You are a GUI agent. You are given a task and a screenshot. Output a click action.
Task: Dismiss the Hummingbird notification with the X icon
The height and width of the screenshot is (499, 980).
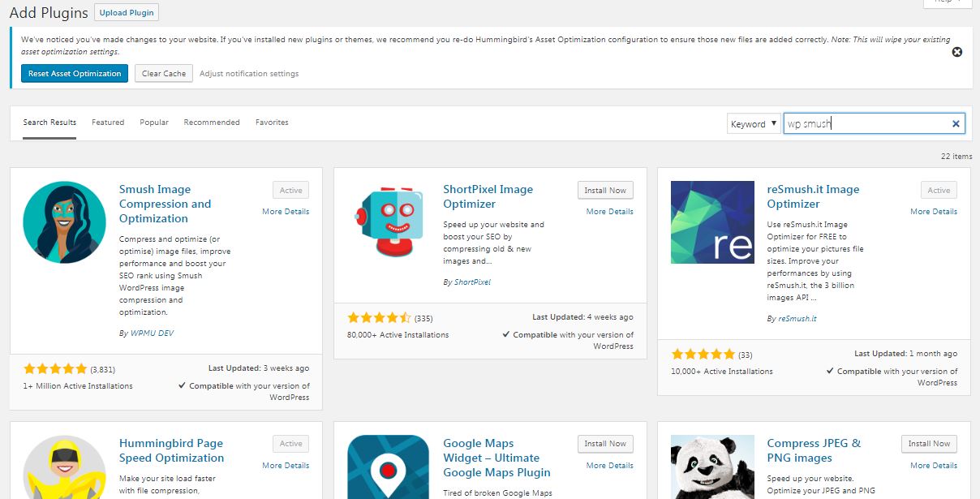[x=957, y=51]
